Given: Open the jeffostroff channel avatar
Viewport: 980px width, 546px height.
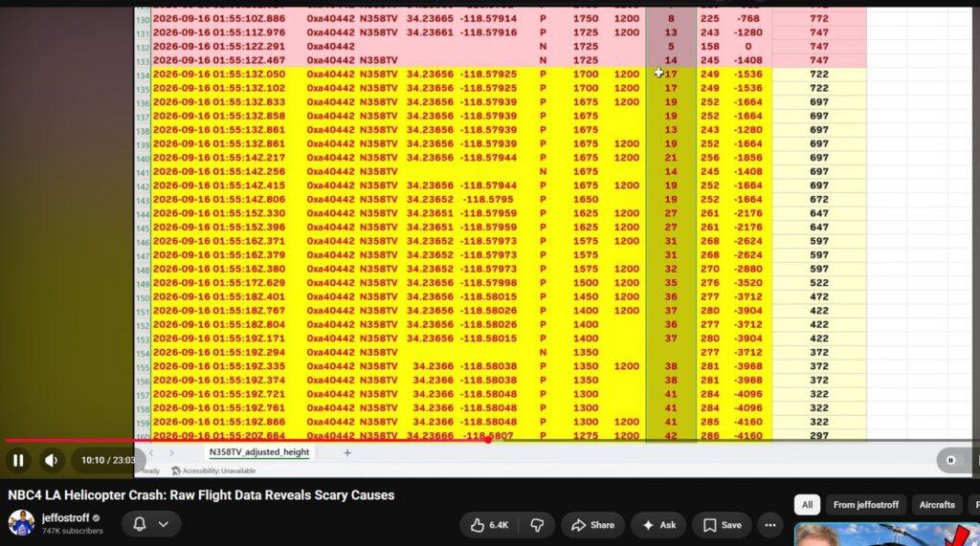Looking at the screenshot, I should [21, 523].
